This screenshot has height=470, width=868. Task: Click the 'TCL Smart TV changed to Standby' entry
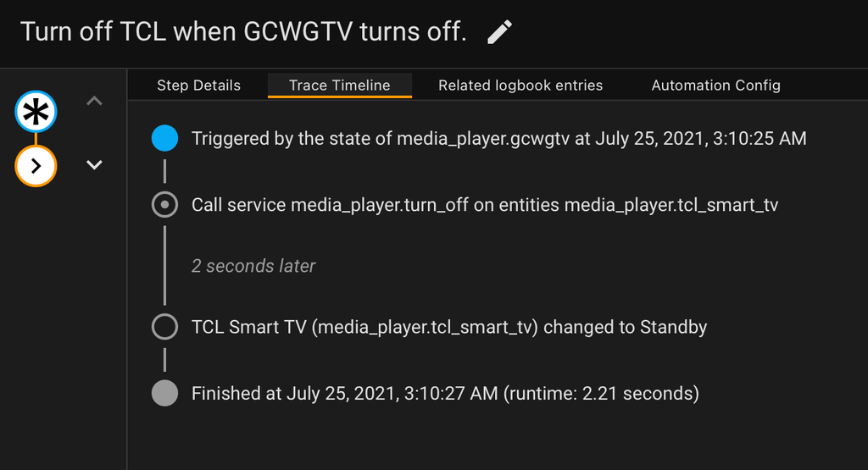tap(449, 328)
